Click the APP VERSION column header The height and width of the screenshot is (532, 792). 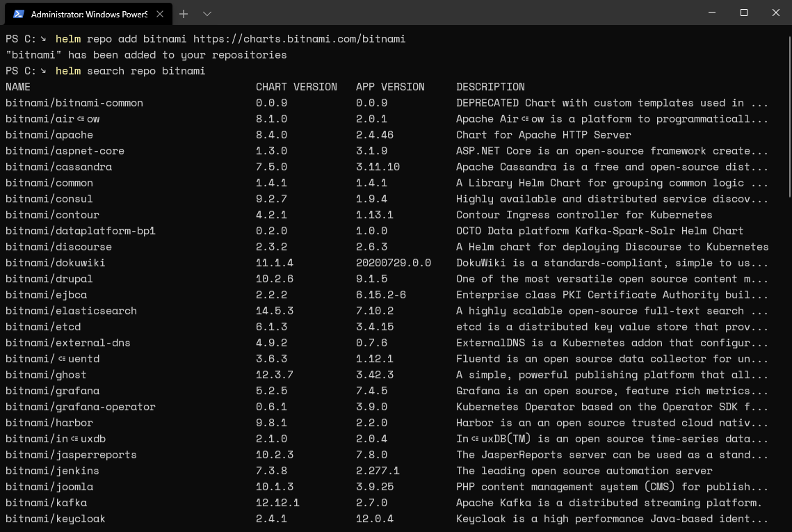[x=390, y=87]
